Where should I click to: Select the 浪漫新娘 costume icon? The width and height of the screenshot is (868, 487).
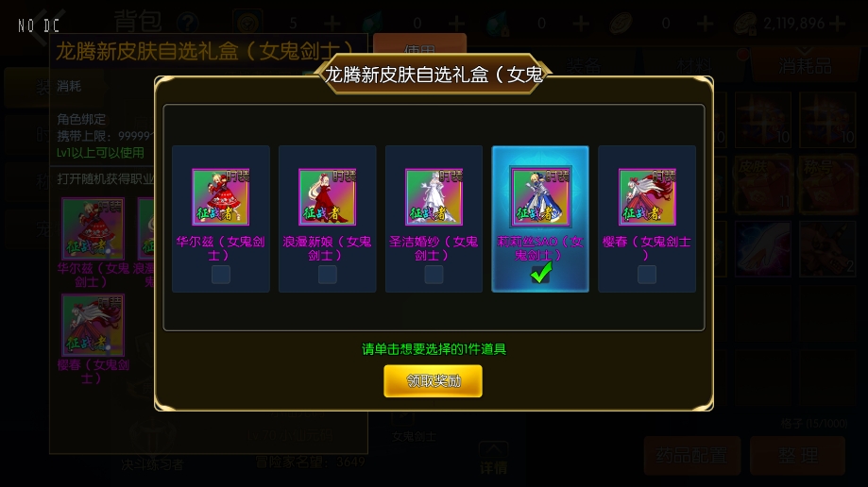click(327, 197)
